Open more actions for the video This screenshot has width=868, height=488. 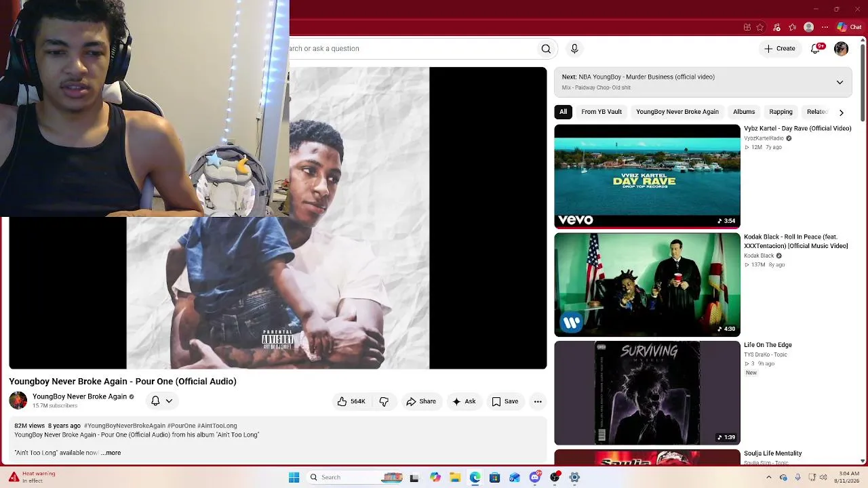tap(538, 401)
